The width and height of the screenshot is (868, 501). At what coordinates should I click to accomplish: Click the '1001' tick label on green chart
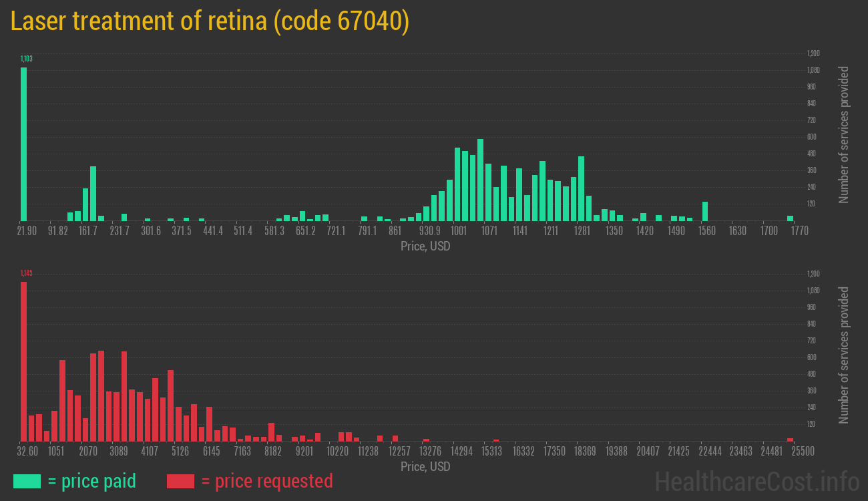pos(459,231)
